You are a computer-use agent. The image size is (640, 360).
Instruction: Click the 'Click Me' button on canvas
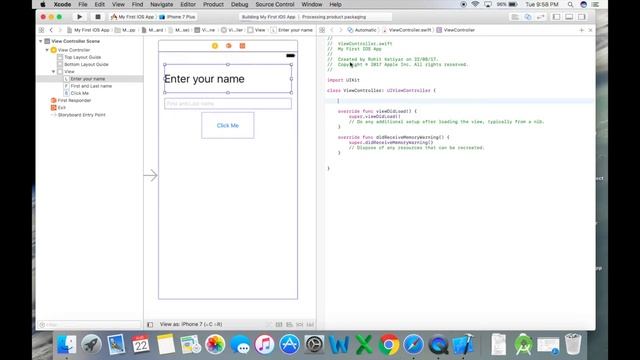[x=228, y=125]
